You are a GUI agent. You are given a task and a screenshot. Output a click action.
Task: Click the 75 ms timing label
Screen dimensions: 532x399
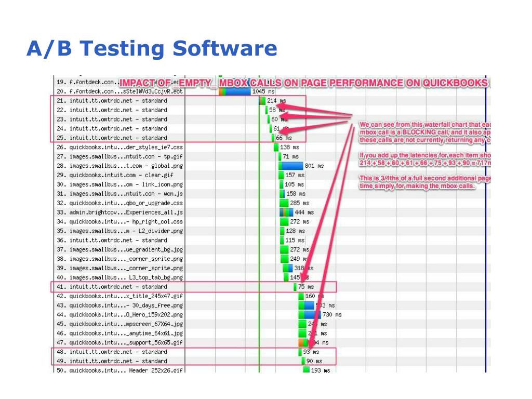306,287
